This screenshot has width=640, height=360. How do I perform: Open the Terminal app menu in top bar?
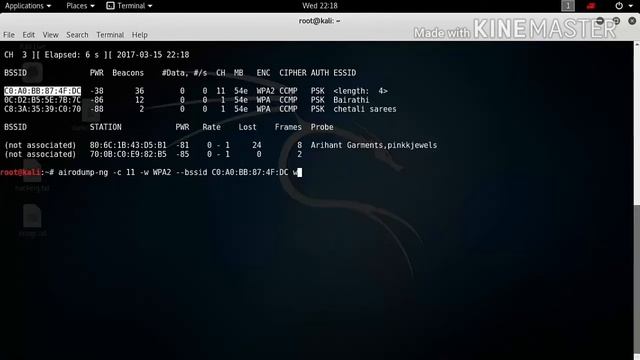[x=129, y=6]
